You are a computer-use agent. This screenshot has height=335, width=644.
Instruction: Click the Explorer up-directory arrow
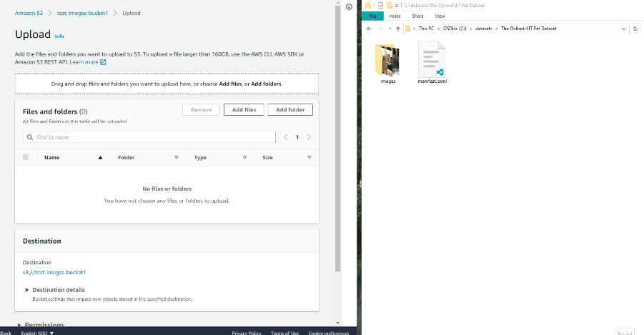[x=399, y=29]
